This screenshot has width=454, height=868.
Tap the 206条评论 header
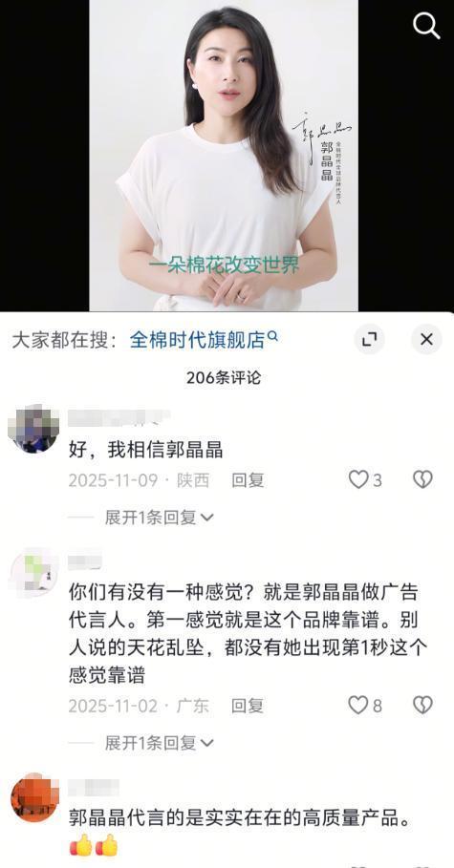(x=224, y=378)
